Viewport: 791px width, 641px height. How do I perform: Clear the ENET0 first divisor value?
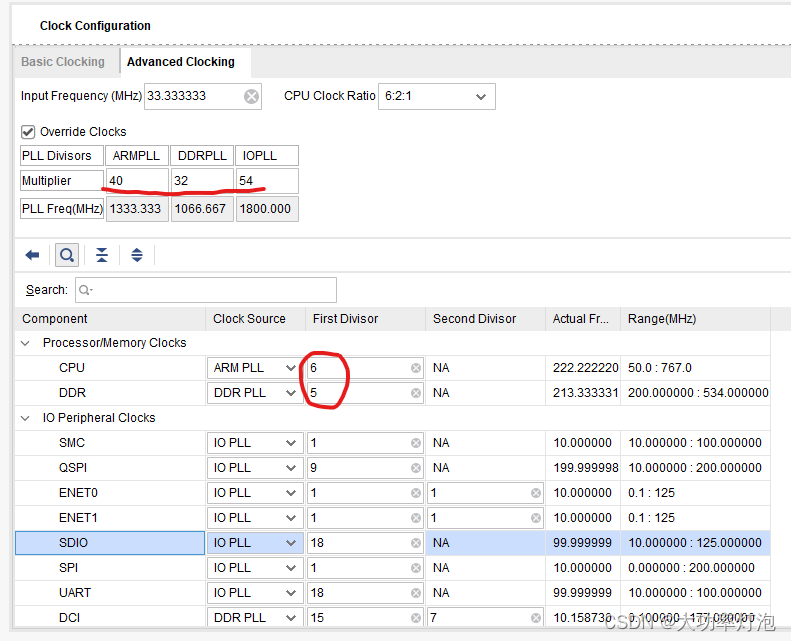(416, 493)
